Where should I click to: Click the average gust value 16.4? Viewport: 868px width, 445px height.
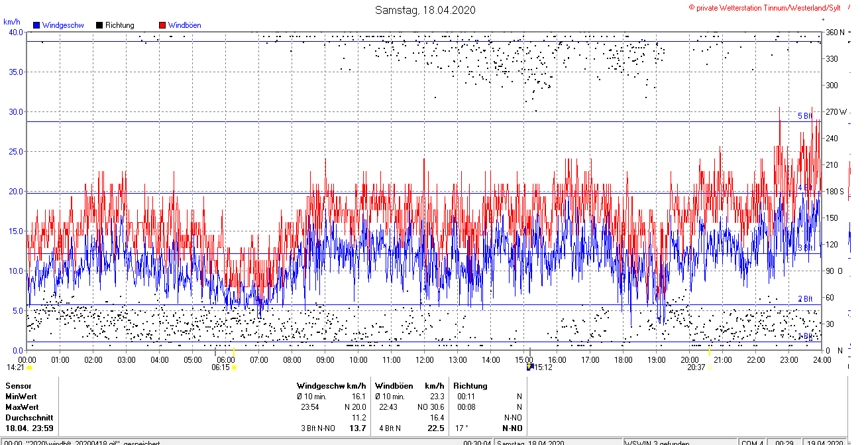437,418
